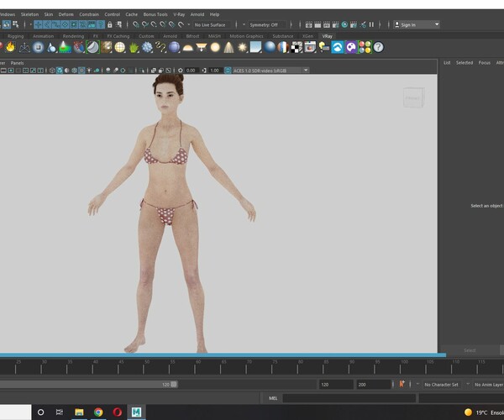Image resolution: width=504 pixels, height=420 pixels.
Task: Open the No Live Surface field
Action: pyautogui.click(x=211, y=24)
